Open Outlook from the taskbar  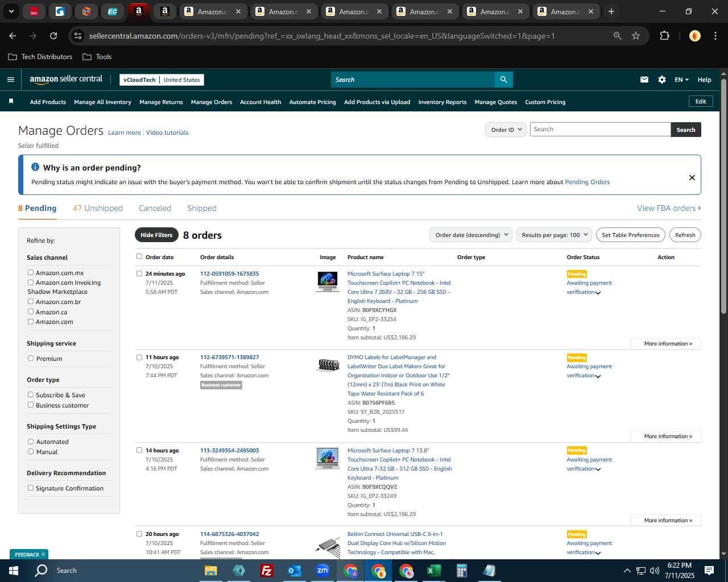coord(295,571)
